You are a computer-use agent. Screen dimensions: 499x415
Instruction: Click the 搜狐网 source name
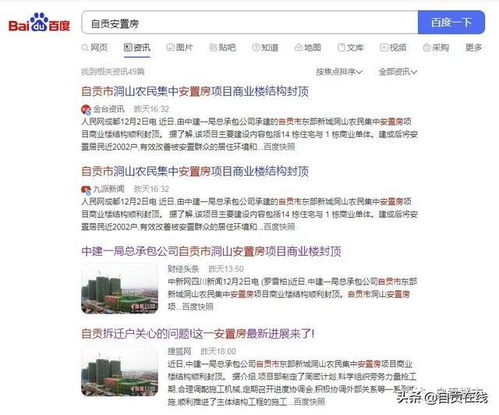(x=180, y=351)
